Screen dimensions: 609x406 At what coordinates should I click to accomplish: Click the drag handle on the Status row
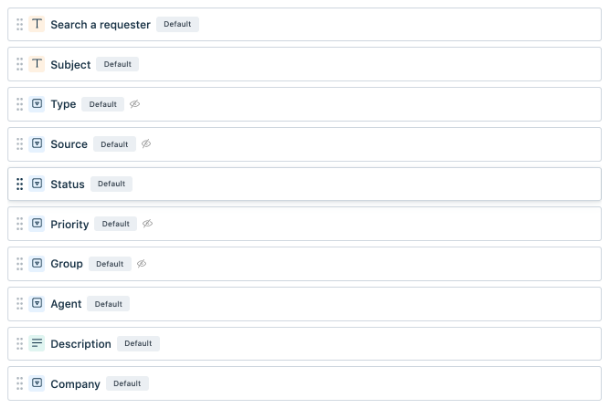[19, 184]
